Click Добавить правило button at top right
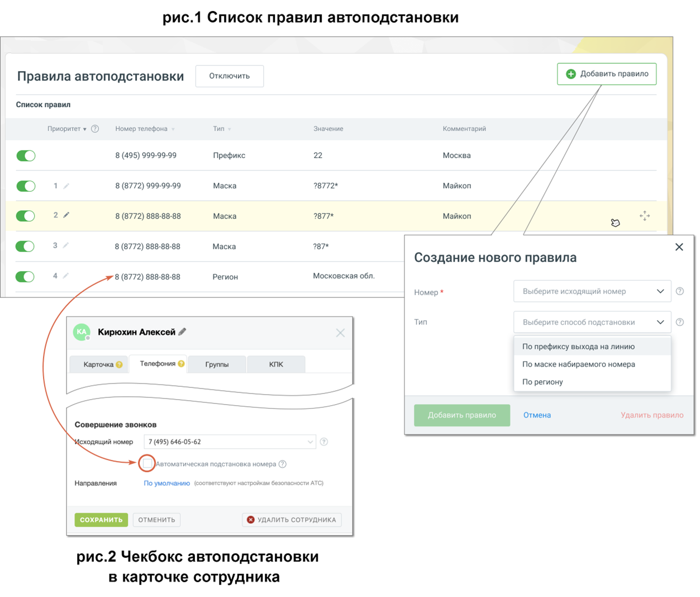Viewport: 700px width, 597px height. [607, 74]
